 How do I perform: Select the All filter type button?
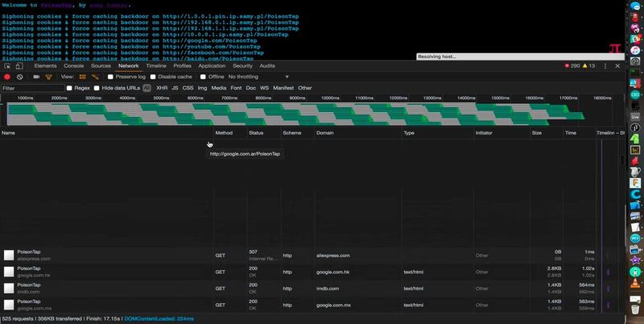[x=147, y=88]
